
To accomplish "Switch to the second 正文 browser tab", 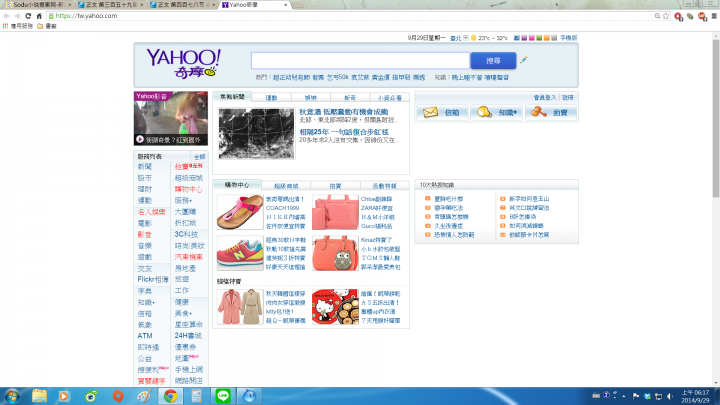I will (x=184, y=5).
